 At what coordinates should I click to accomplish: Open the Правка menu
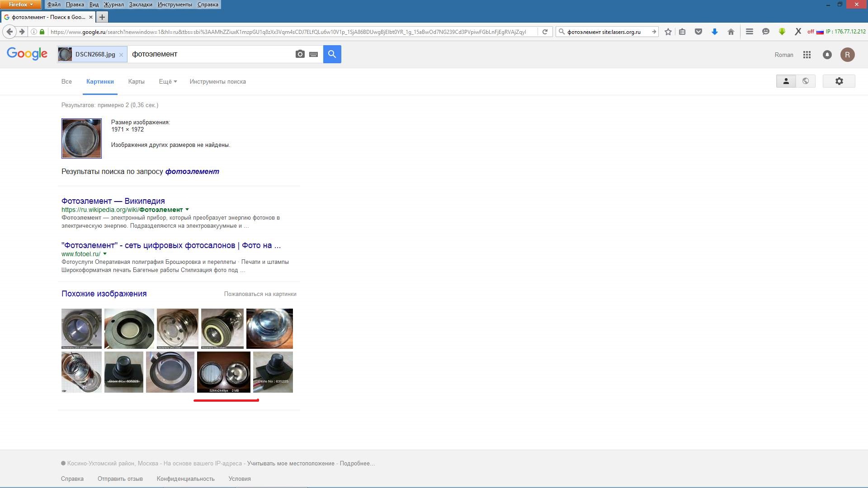[x=75, y=5]
